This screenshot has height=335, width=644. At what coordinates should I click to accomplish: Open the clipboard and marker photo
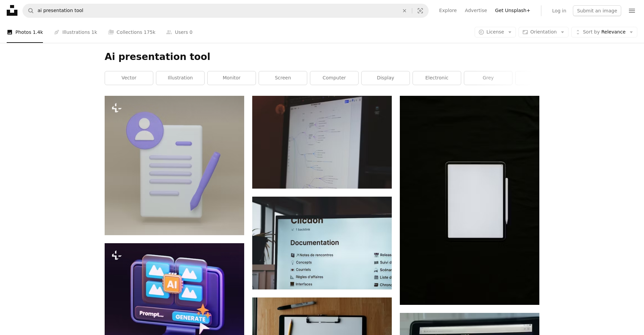pos(322,316)
